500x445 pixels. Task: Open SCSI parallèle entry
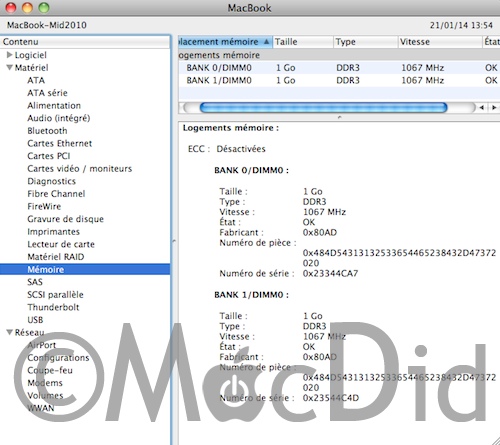pyautogui.click(x=55, y=295)
